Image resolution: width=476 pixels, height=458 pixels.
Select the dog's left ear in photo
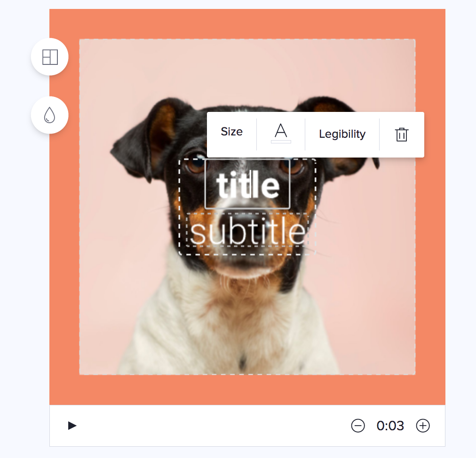143,136
